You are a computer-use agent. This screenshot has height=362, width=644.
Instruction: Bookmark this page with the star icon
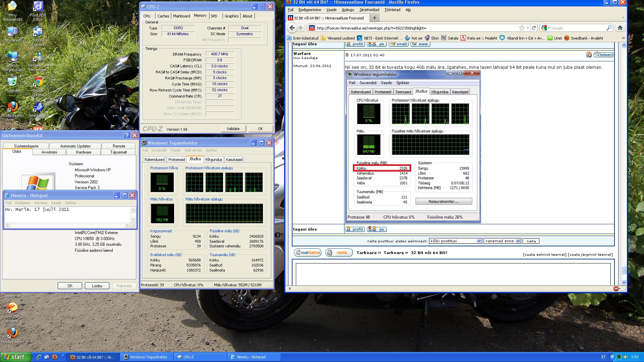(x=522, y=28)
